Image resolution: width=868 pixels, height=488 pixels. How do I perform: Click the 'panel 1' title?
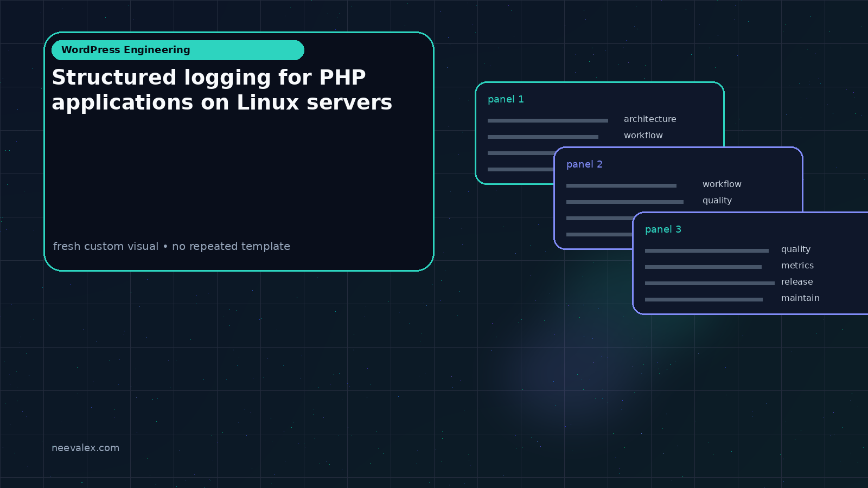point(506,99)
